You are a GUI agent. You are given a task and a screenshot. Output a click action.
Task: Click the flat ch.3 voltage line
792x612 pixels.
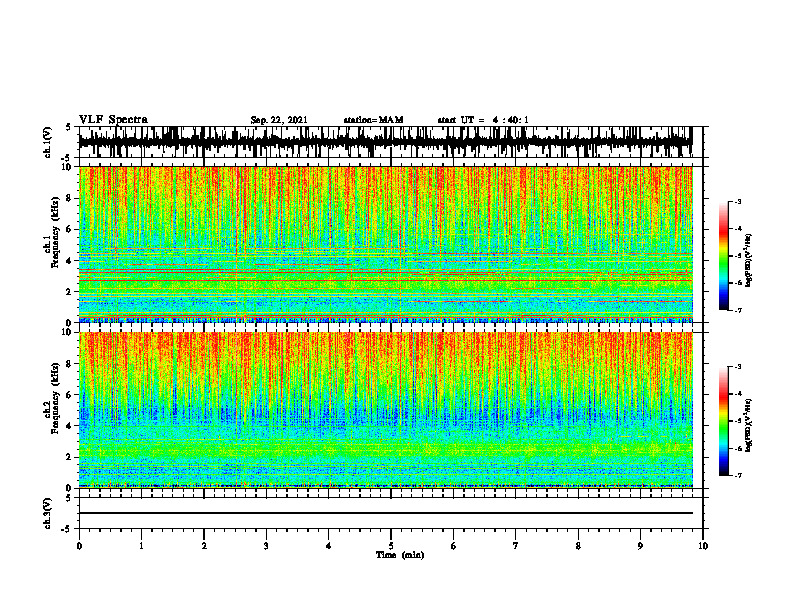[385, 513]
